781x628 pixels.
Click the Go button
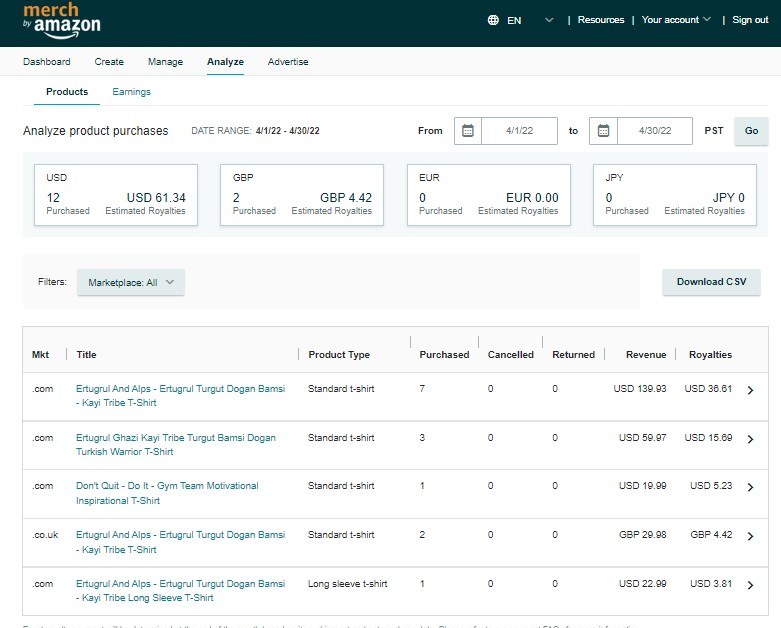[751, 131]
